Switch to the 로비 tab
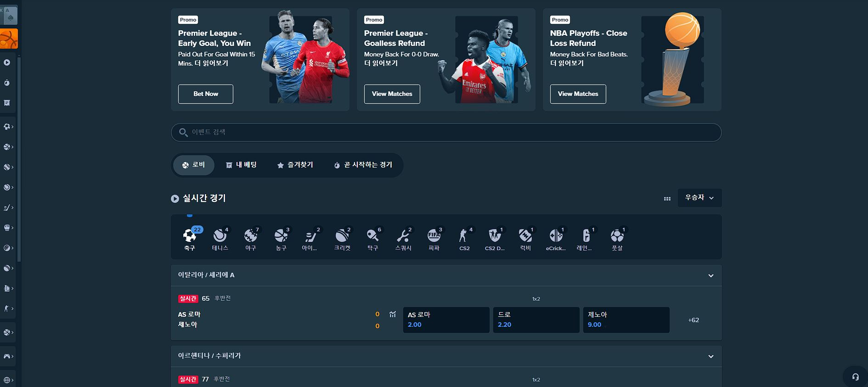Viewport: 868px width, 387px height. pyautogui.click(x=193, y=165)
